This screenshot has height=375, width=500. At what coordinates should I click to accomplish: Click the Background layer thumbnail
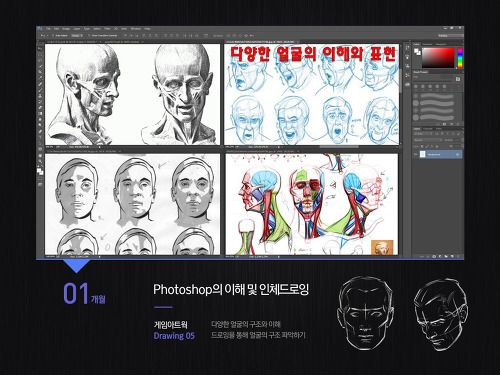tap(423, 154)
